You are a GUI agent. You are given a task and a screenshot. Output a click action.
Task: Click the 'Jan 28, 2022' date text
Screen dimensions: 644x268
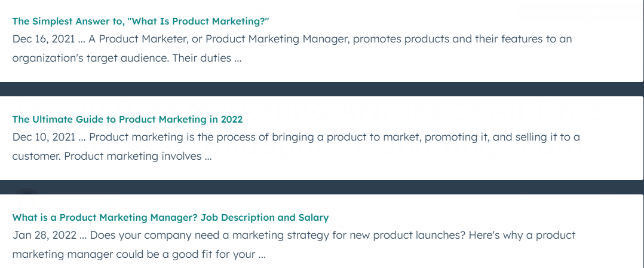coord(44,235)
